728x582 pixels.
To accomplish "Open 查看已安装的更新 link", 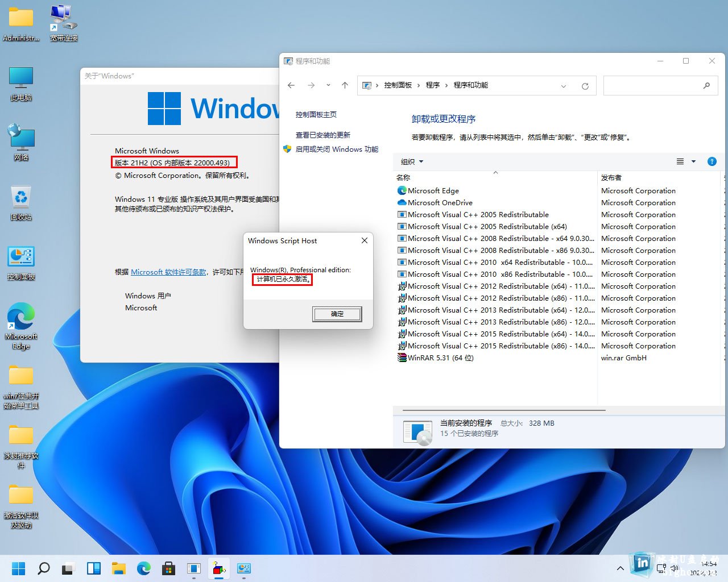I will 322,135.
